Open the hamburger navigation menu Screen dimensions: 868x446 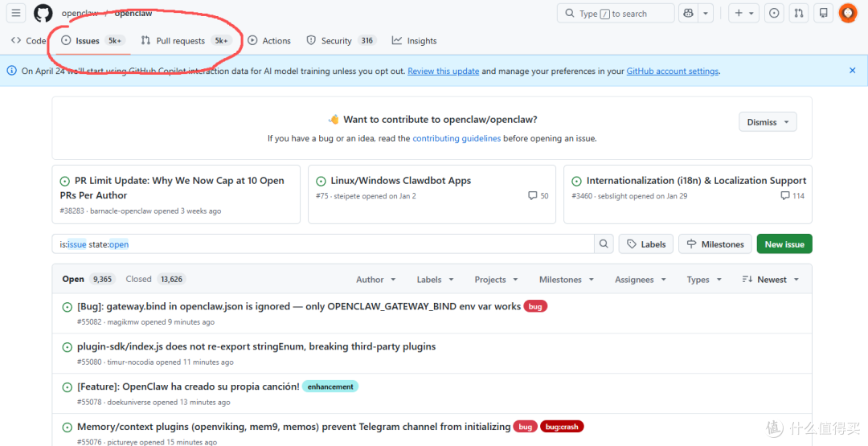pyautogui.click(x=16, y=13)
